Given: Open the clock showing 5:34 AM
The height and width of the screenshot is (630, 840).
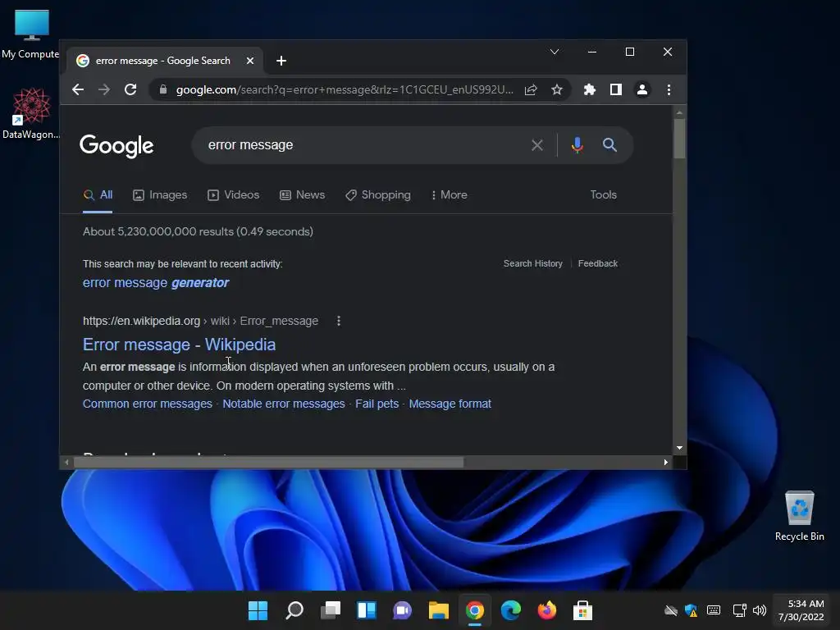Looking at the screenshot, I should [x=801, y=610].
